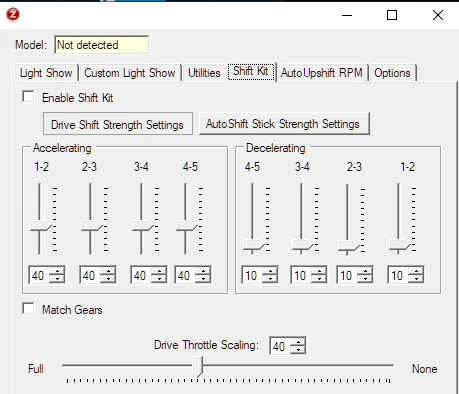This screenshot has width=459, height=394.
Task: Click the Decelerating 2-3 numeric field
Action: pyautogui.click(x=348, y=275)
